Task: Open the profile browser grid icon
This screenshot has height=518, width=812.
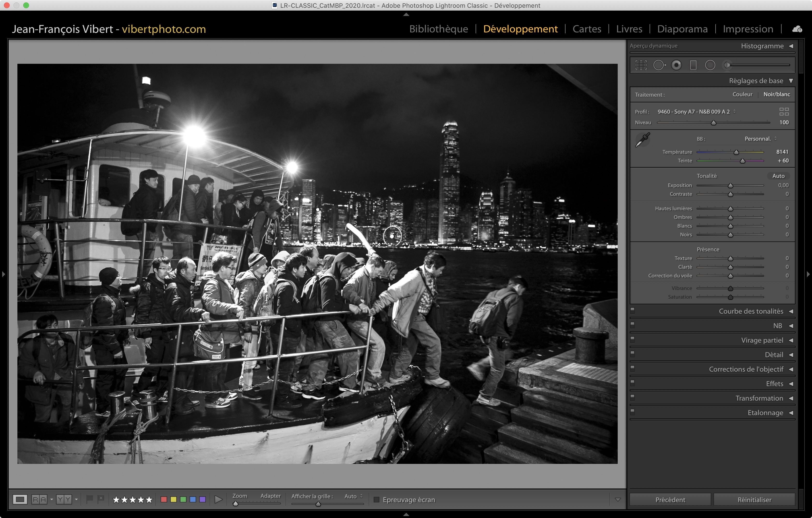Action: [x=784, y=112]
